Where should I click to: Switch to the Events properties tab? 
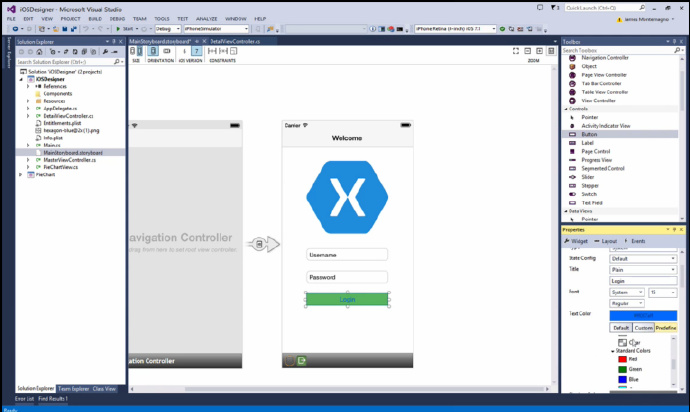(635, 241)
